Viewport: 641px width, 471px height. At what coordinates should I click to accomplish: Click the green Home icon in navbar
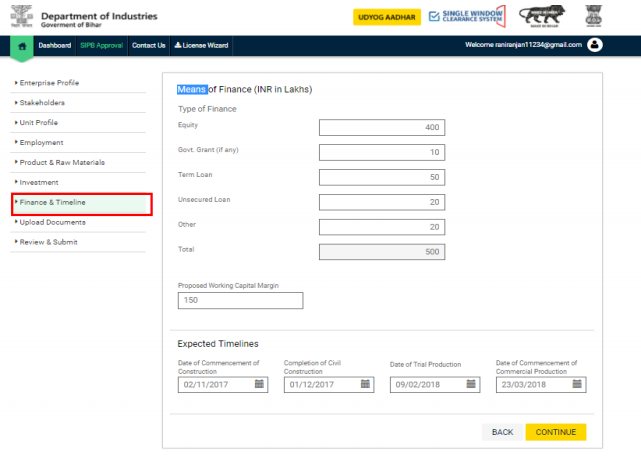(x=22, y=46)
